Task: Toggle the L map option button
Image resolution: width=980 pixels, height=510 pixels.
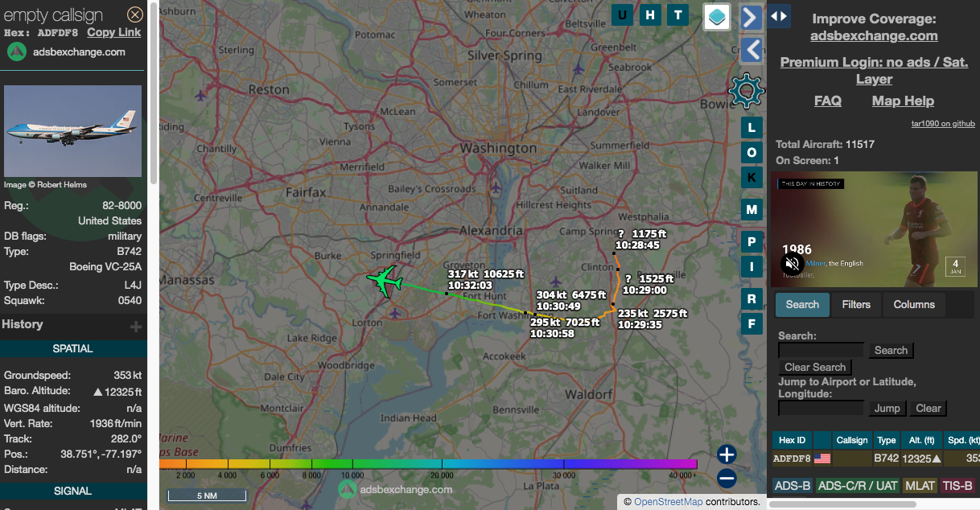Action: point(751,127)
